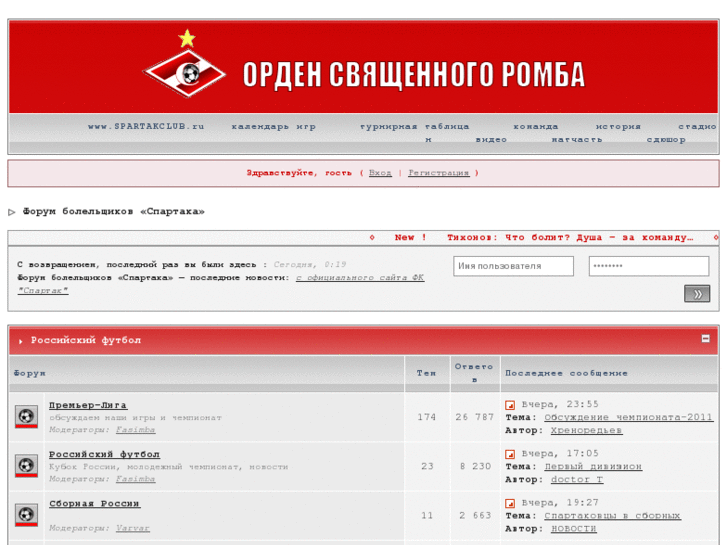Open the матчасть menu item
Viewport: 727px width, 545px height.
pos(576,139)
